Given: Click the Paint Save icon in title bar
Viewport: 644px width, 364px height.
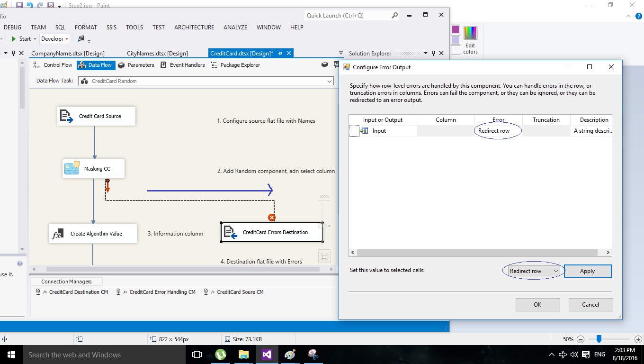Looking at the screenshot, I should click(x=19, y=5).
